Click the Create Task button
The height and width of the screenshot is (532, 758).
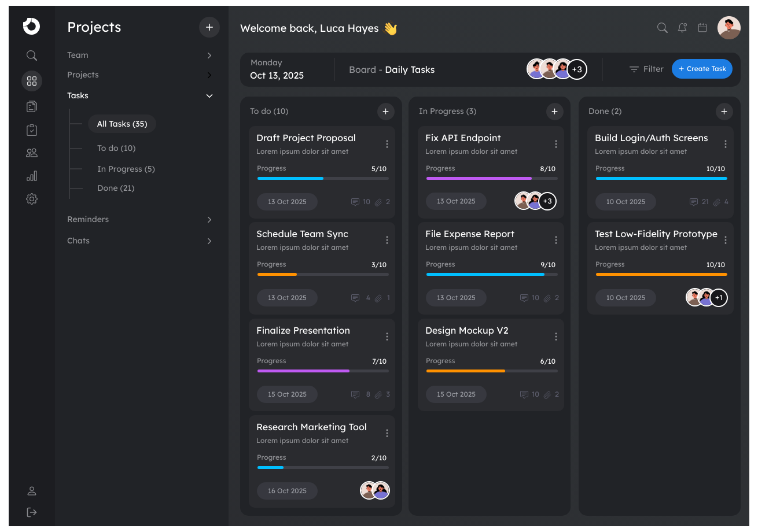pos(702,69)
